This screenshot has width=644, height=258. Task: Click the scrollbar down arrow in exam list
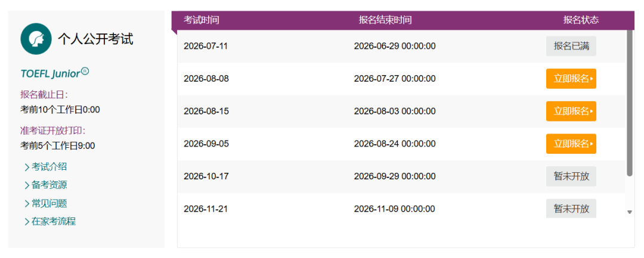click(x=630, y=212)
